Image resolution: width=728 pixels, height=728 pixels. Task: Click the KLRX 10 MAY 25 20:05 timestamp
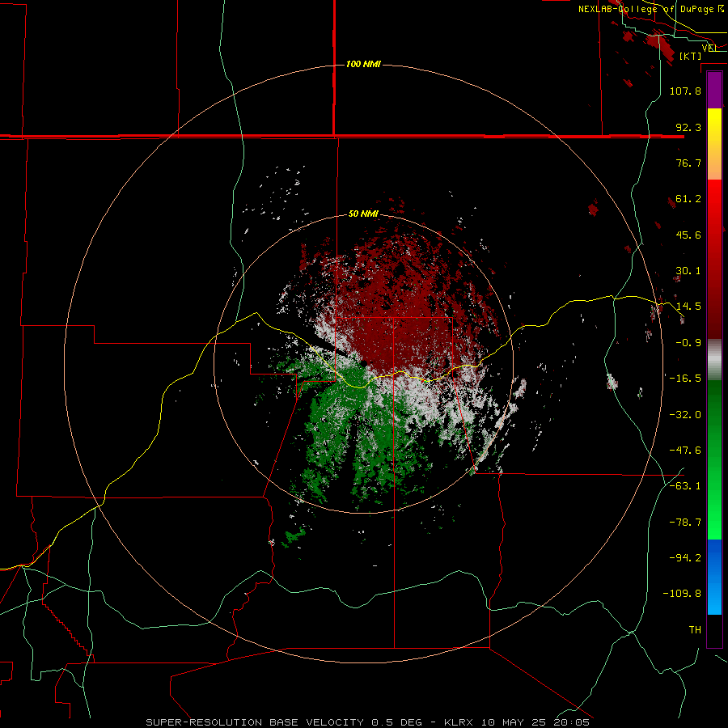tap(517, 722)
